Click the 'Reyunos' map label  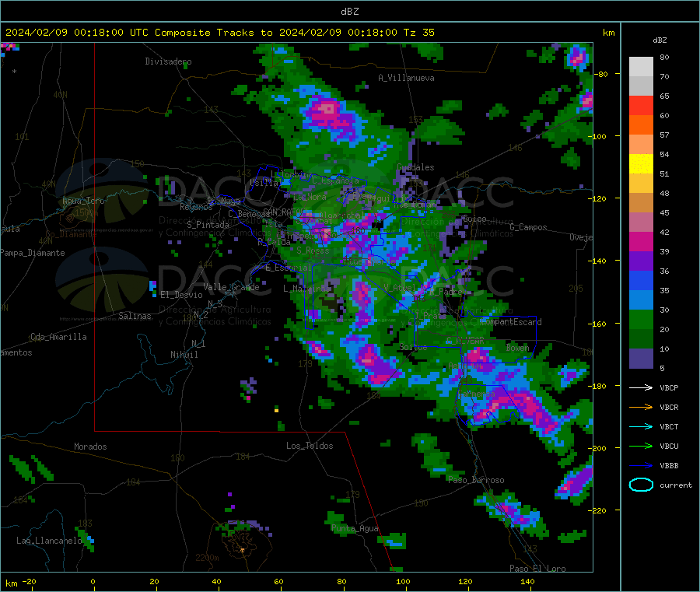click(196, 207)
